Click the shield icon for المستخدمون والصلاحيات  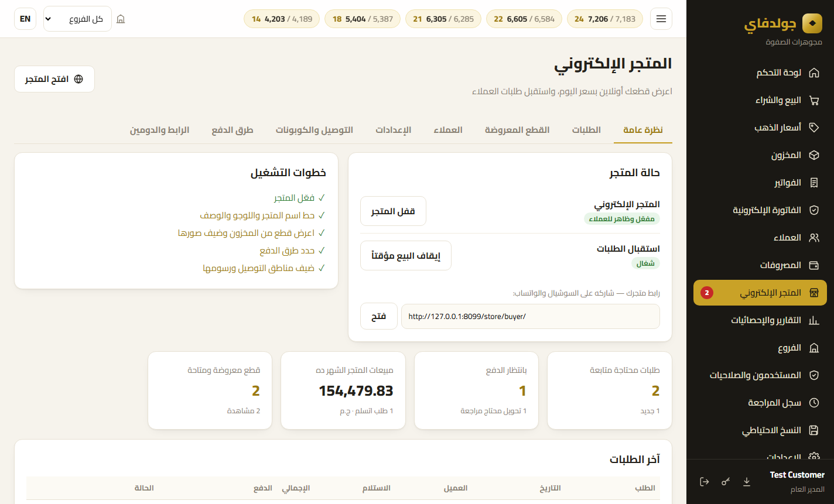814,375
